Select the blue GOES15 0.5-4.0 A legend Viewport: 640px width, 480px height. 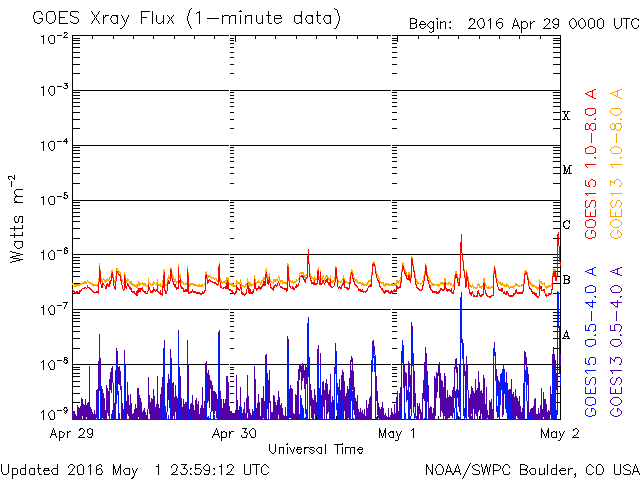click(x=591, y=342)
